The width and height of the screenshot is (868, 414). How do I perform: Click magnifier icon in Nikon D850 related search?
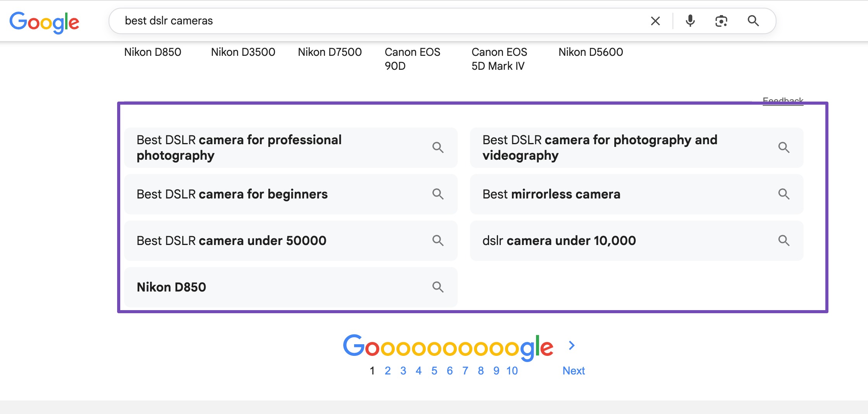(438, 287)
